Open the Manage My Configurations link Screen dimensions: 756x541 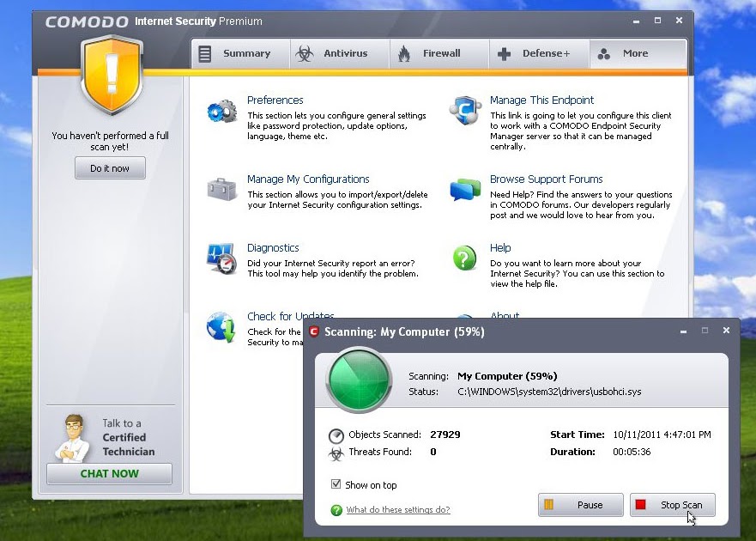[308, 179]
